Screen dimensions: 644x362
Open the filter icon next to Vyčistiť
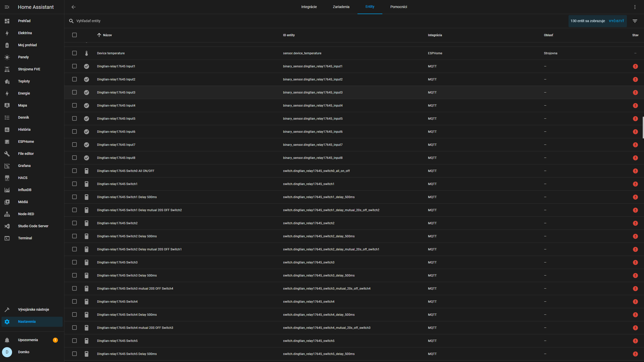[635, 21]
